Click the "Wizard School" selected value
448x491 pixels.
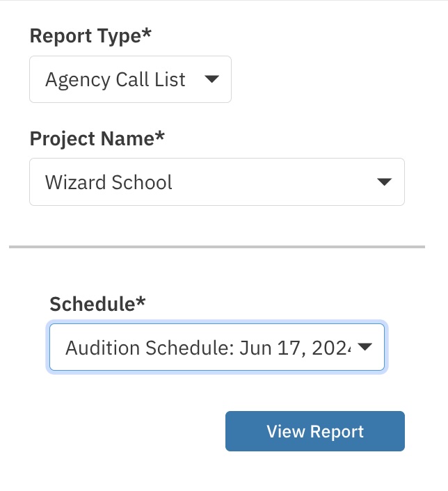[109, 182]
